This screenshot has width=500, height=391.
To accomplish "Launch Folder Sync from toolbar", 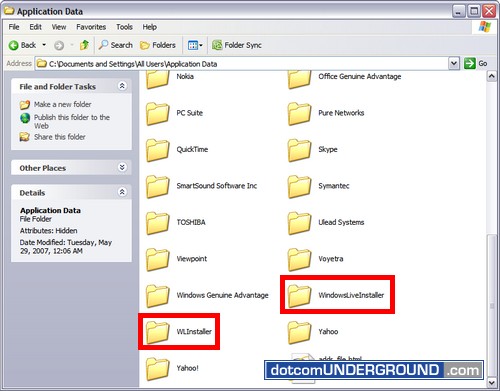I will coord(237,45).
